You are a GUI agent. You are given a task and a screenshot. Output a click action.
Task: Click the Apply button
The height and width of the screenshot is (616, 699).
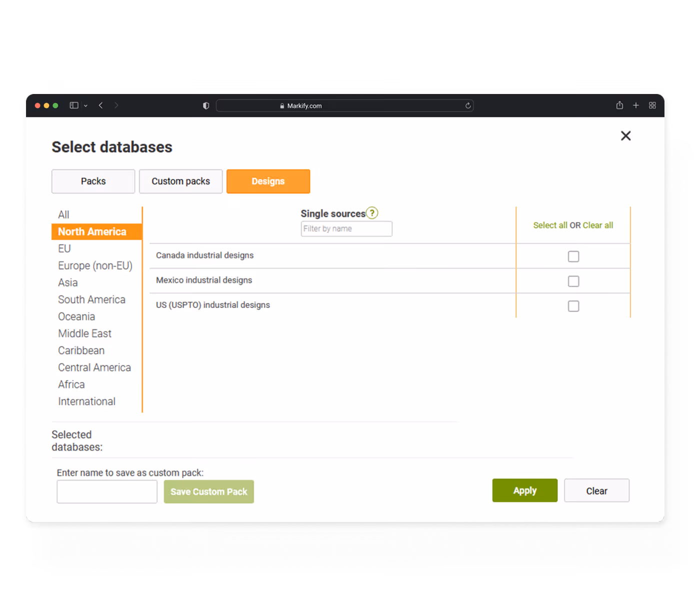coord(525,490)
